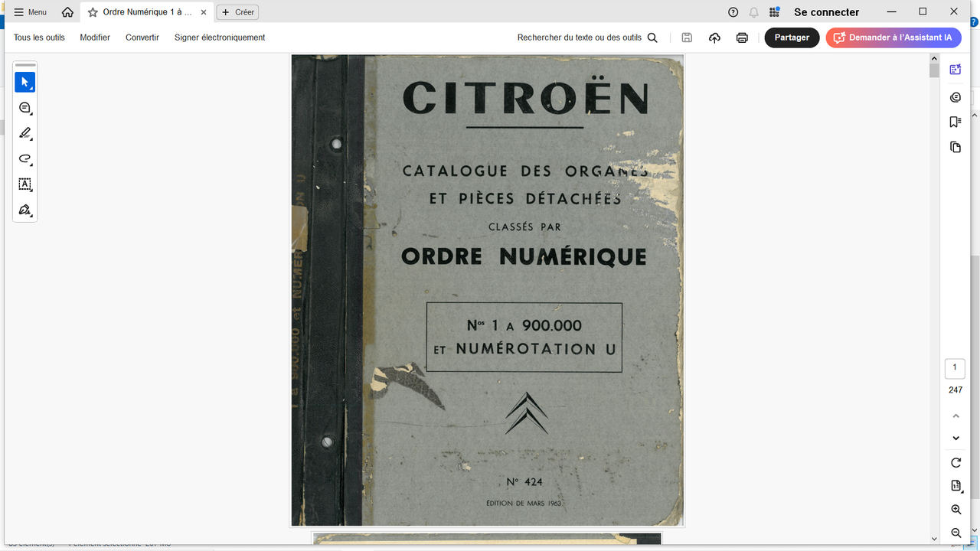Image resolution: width=980 pixels, height=551 pixels.
Task: Click the Partager button
Action: (792, 37)
